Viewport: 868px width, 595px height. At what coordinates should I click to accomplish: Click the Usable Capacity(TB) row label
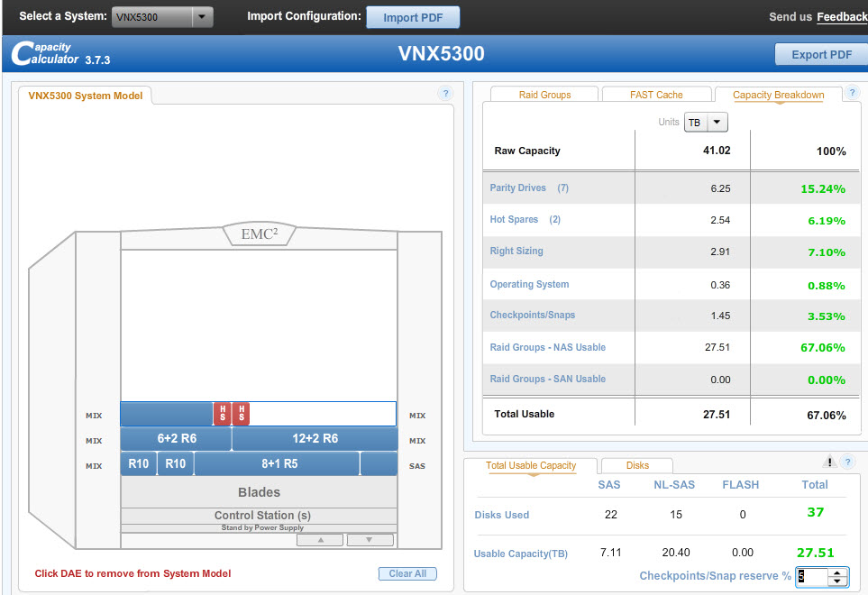click(520, 554)
